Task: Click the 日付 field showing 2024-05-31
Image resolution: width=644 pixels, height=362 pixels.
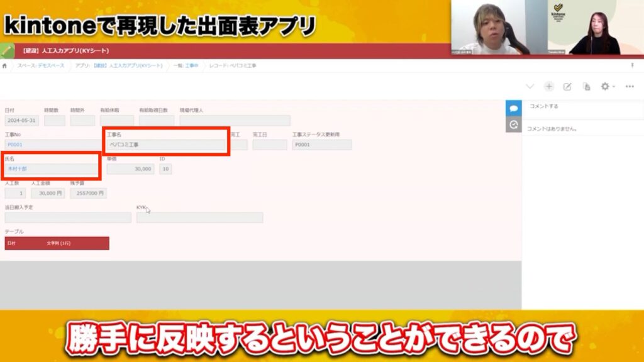Action: 21,120
